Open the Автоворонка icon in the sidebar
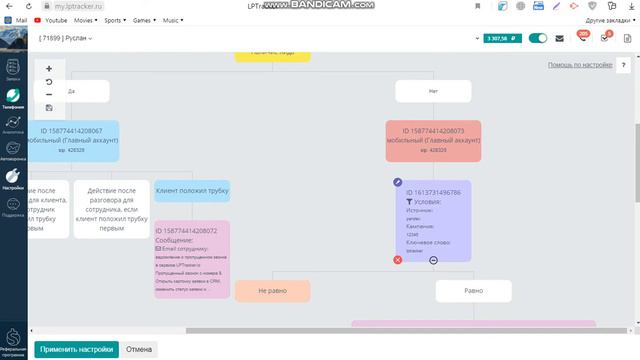640x360 pixels. [x=13, y=151]
